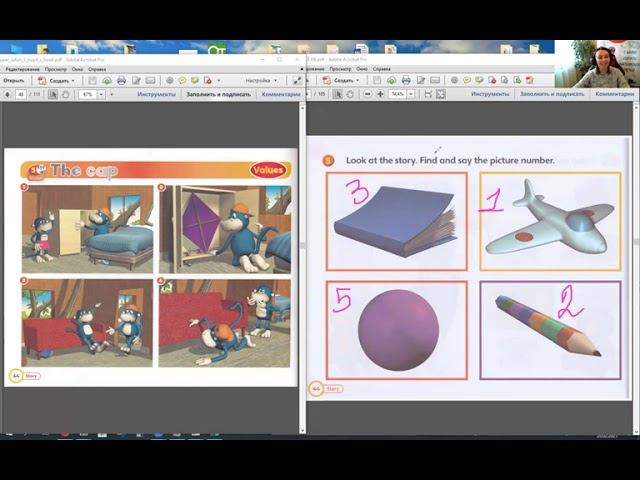Screen dimensions: 640x480
Task: Select the arrow selection tool in right window
Action: (337, 94)
